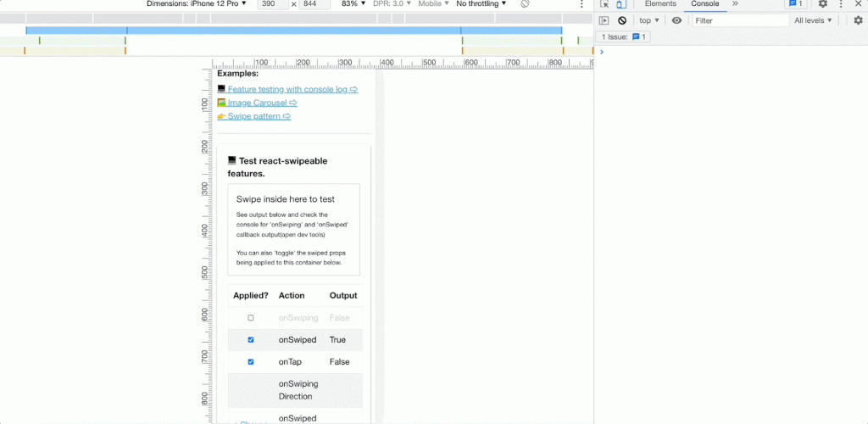Uncheck the onSwiped checkbox
This screenshot has width=868, height=424.
click(x=251, y=340)
